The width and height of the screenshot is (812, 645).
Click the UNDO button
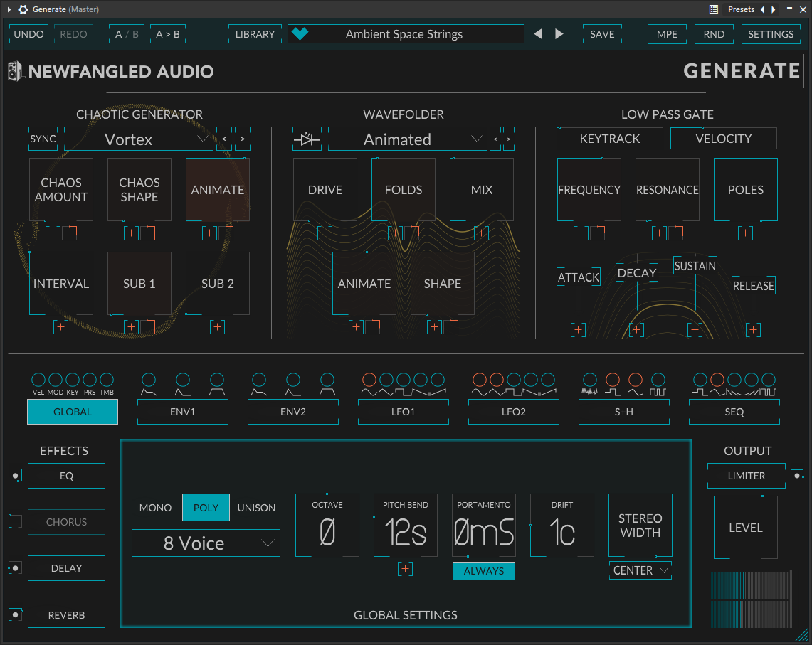28,33
